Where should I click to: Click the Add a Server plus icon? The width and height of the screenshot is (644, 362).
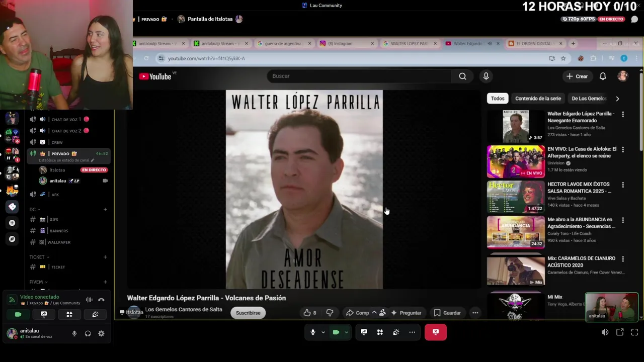[12, 223]
